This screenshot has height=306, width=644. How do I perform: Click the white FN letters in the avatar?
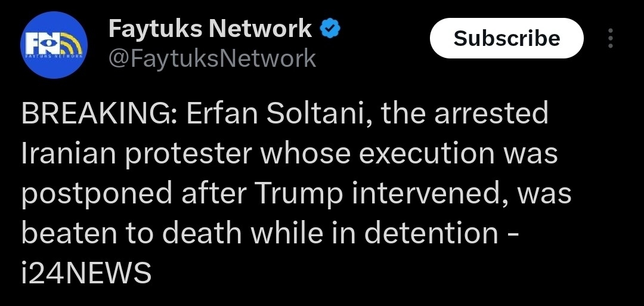[x=41, y=42]
